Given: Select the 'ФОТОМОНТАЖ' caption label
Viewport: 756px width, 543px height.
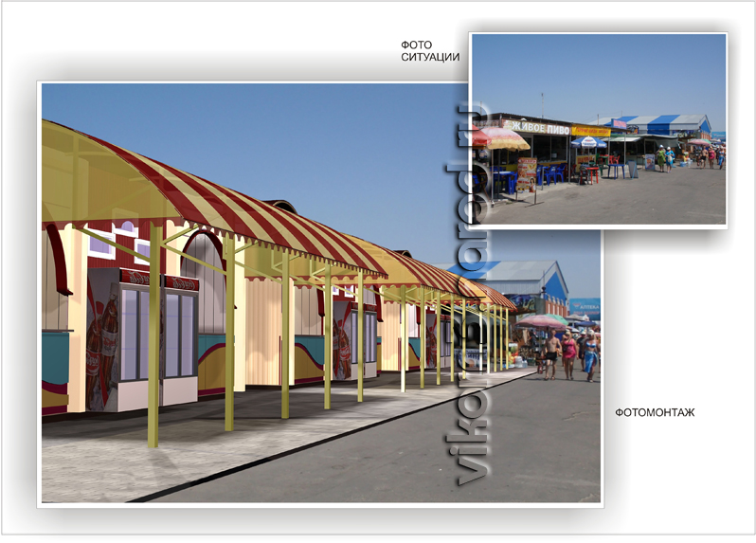Looking at the screenshot, I should [654, 412].
